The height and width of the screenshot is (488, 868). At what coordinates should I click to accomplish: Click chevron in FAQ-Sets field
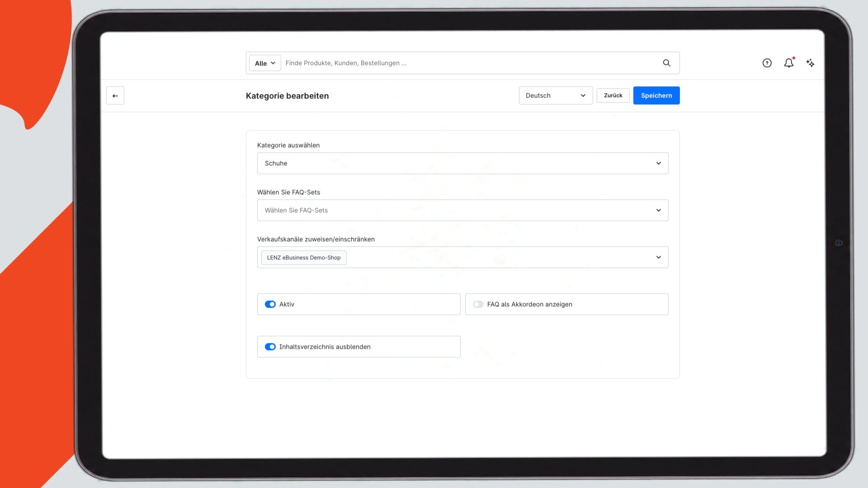[x=658, y=210]
